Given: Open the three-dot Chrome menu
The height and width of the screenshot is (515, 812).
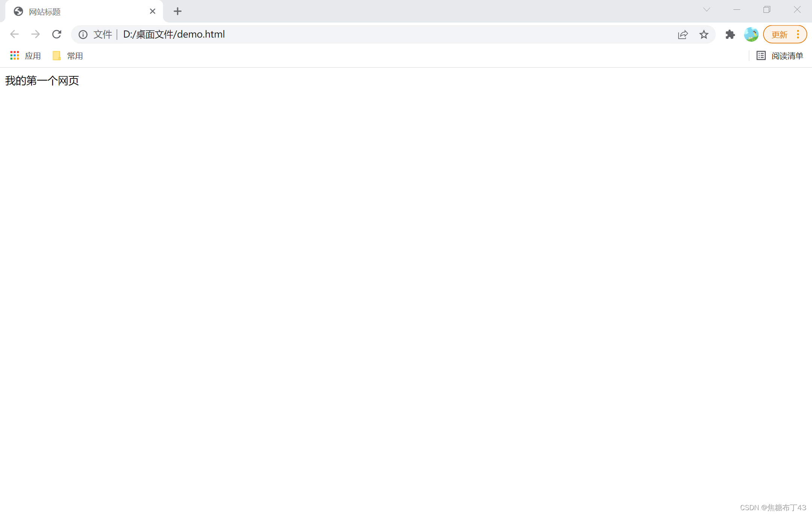Looking at the screenshot, I should (798, 35).
